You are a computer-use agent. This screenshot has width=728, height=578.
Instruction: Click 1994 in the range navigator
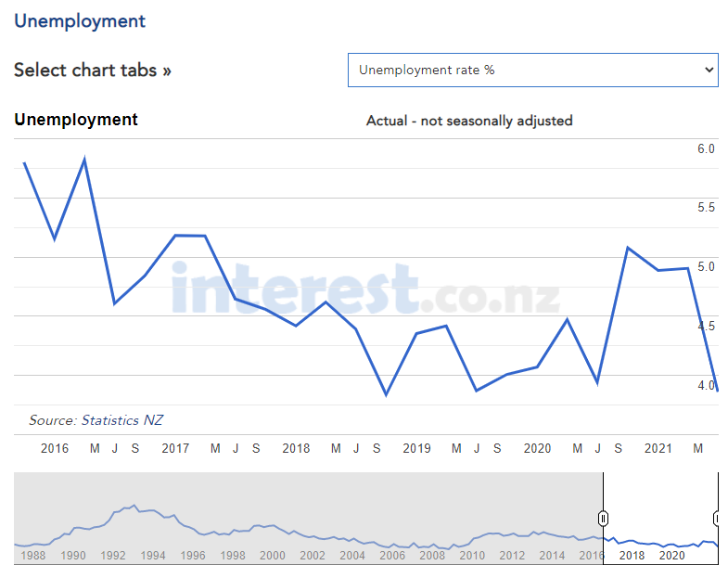coord(153,555)
